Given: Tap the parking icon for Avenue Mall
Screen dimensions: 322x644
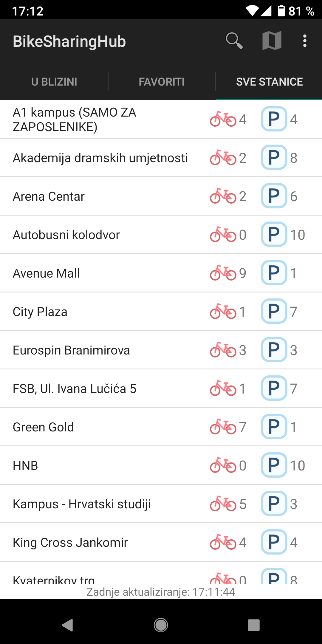Looking at the screenshot, I should [274, 273].
